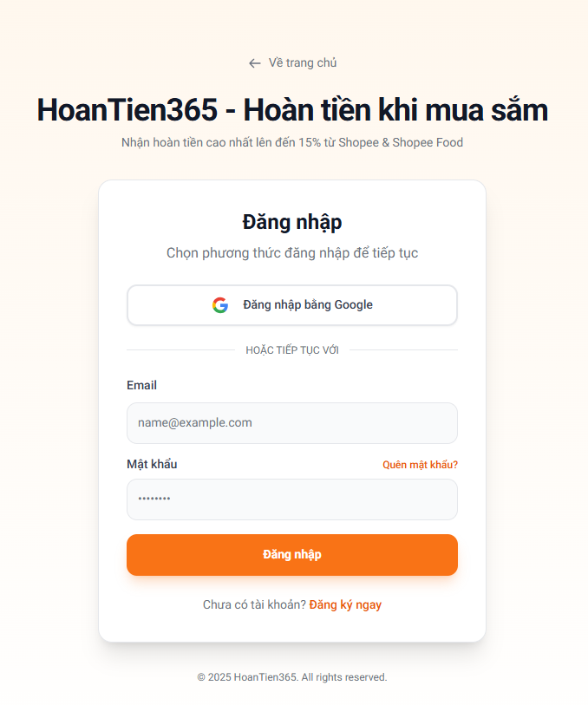Click the HOẶC TIẾP TỤC VỚI divider text
The height and width of the screenshot is (705, 588).
(x=292, y=350)
